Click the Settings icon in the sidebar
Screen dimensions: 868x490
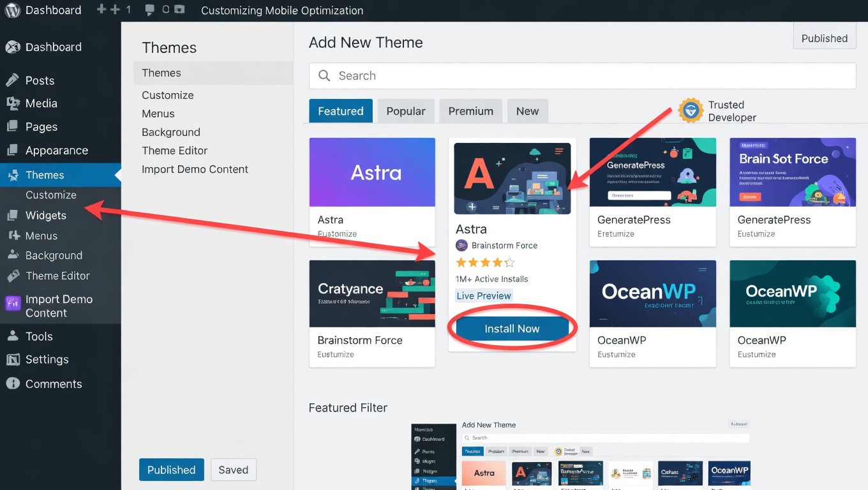click(x=12, y=359)
